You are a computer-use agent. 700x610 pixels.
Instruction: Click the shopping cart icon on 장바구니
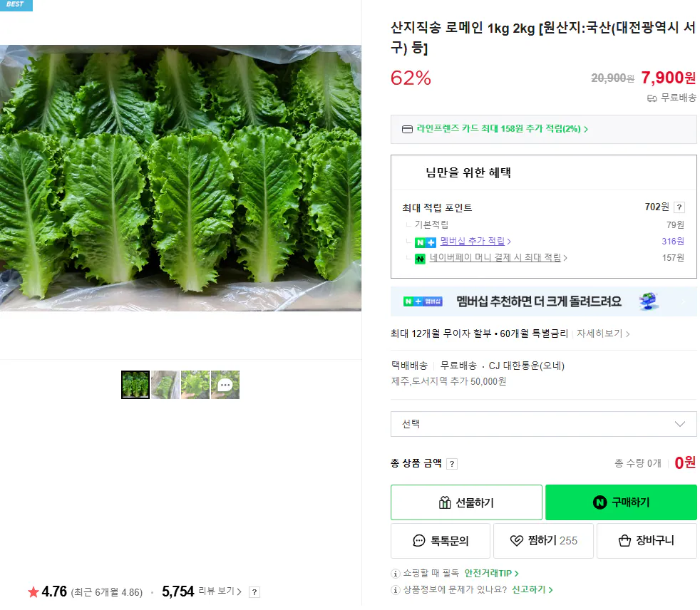click(624, 540)
